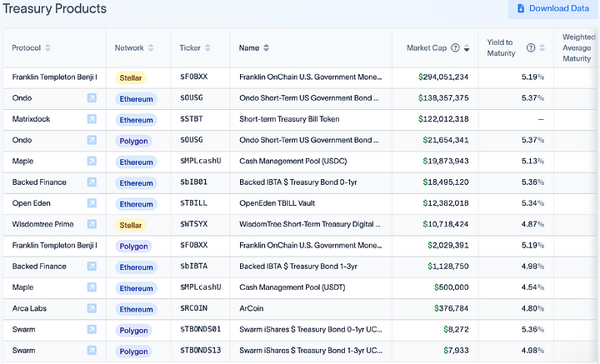
Task: Select ticker STBILL cell
Action: coord(193,203)
